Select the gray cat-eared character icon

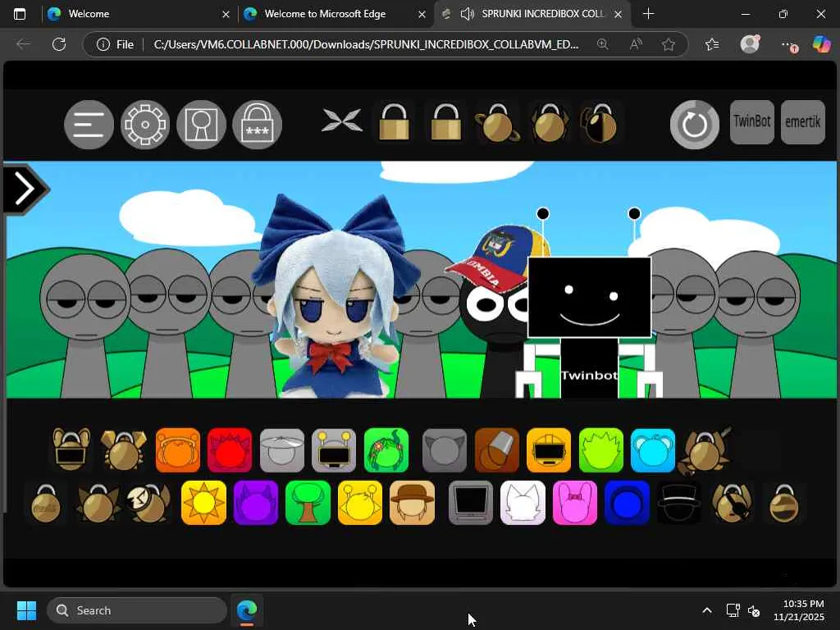coord(445,450)
